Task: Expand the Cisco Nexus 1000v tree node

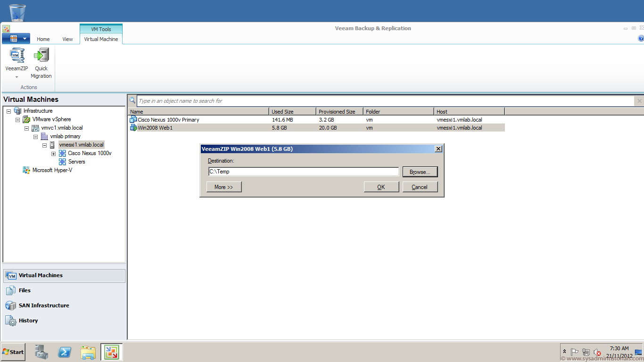Action: (x=53, y=153)
